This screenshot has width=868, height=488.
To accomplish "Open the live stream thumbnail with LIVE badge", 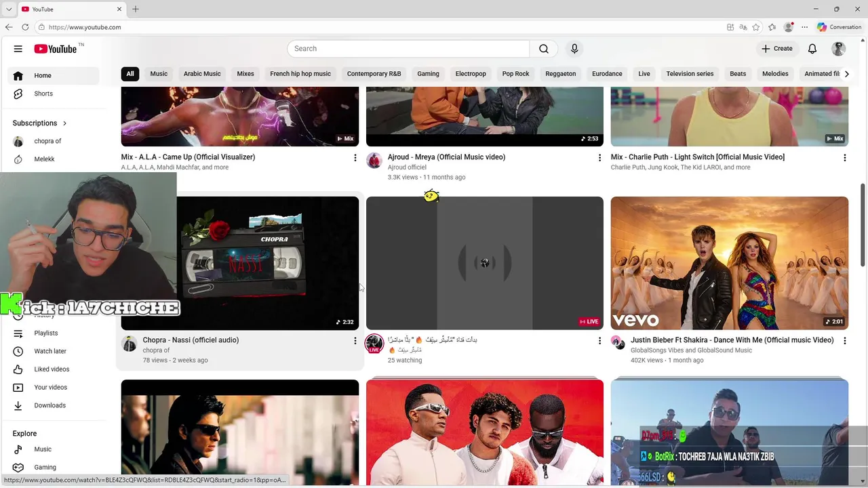I will tap(485, 263).
